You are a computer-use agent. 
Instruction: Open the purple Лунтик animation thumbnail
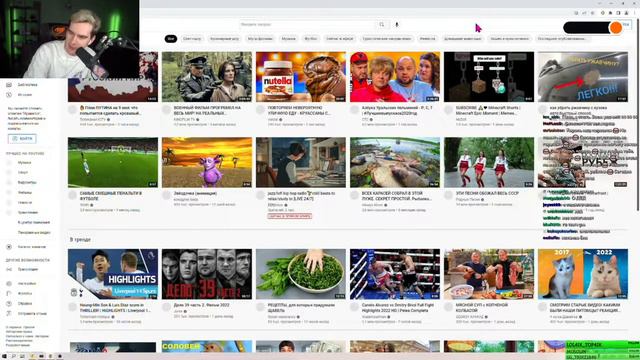[207, 162]
